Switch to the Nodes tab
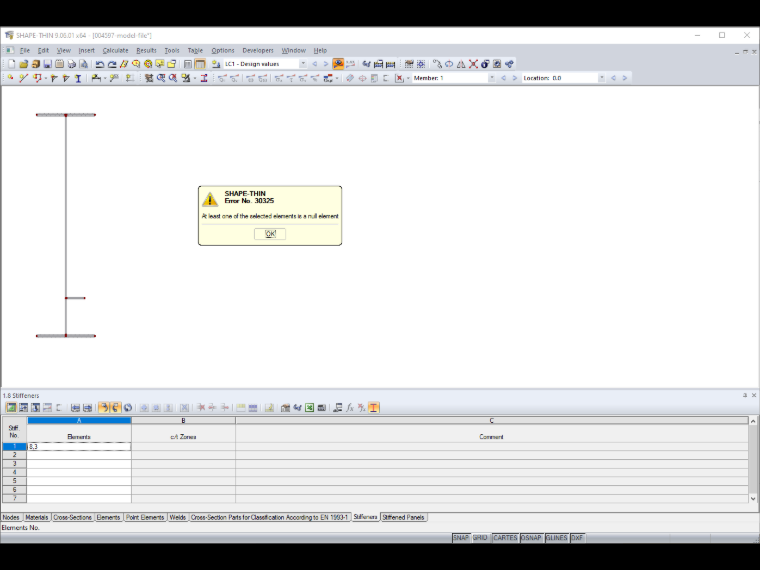The width and height of the screenshot is (760, 570). tap(11, 517)
